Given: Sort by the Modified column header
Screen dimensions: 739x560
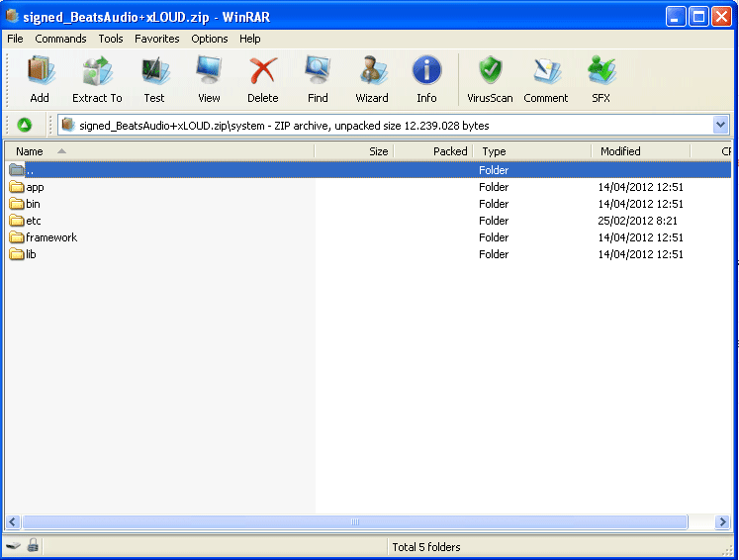Looking at the screenshot, I should click(x=641, y=151).
